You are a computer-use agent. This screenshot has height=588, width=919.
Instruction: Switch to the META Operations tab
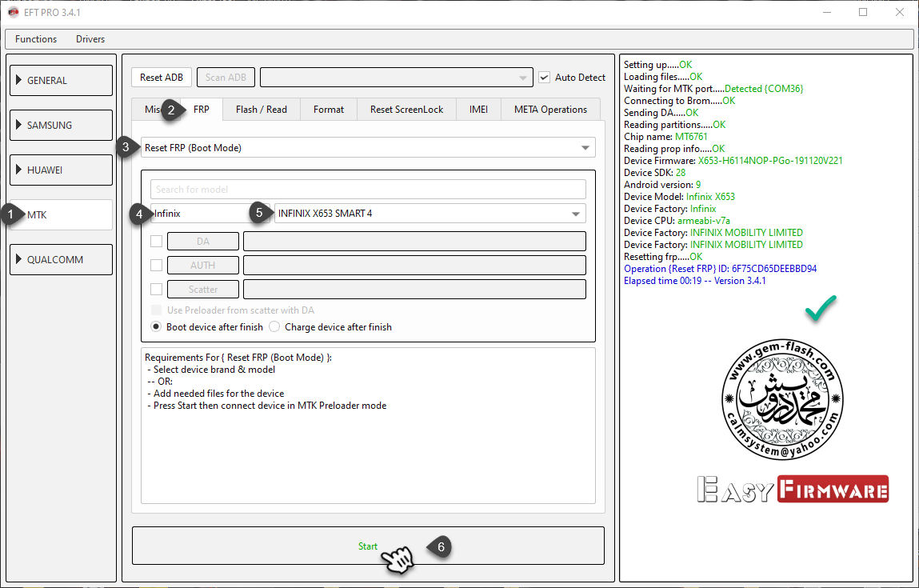point(550,110)
